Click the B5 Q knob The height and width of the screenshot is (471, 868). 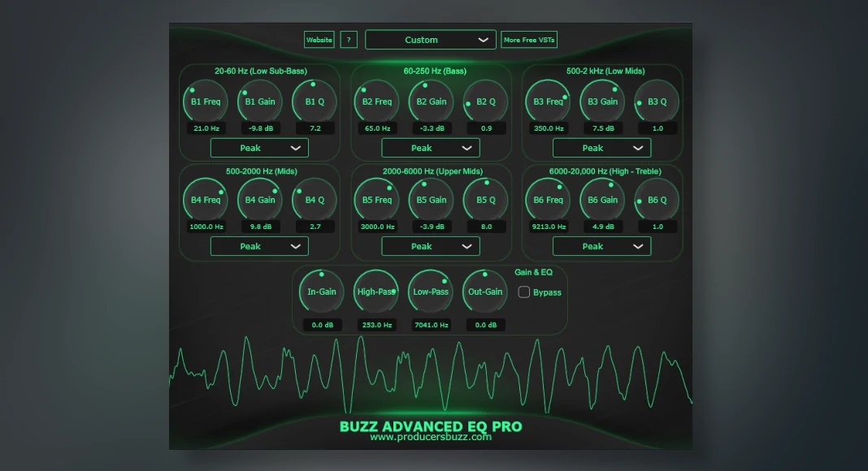485,200
